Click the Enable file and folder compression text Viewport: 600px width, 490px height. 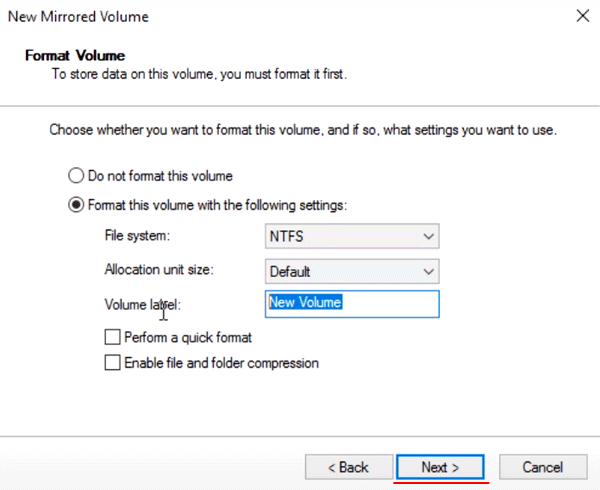(222, 363)
